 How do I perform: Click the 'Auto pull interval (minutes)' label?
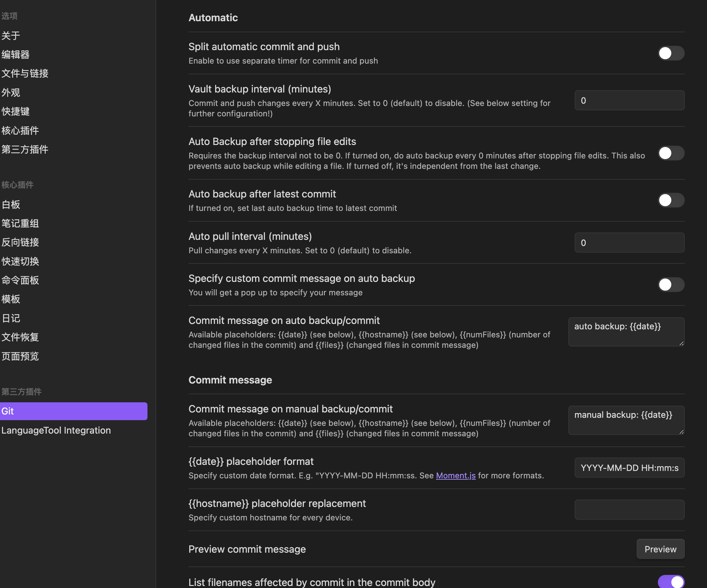coord(250,236)
